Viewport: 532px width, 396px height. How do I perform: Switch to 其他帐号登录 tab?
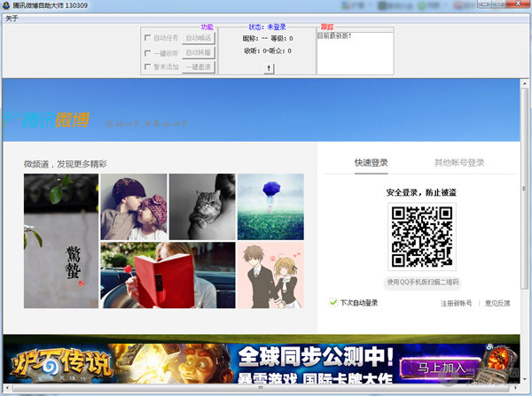pos(459,163)
